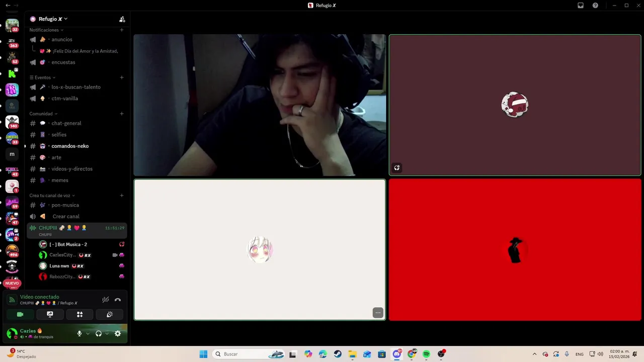Screen dimensions: 644x362
Task: Open los-x-buscan-talento channel
Action: click(76, 87)
